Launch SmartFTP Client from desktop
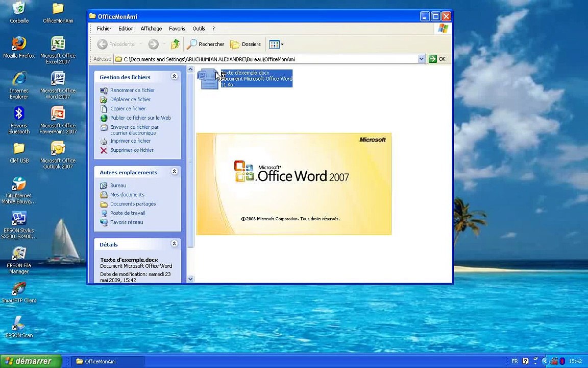The height and width of the screenshot is (368, 588). click(19, 292)
